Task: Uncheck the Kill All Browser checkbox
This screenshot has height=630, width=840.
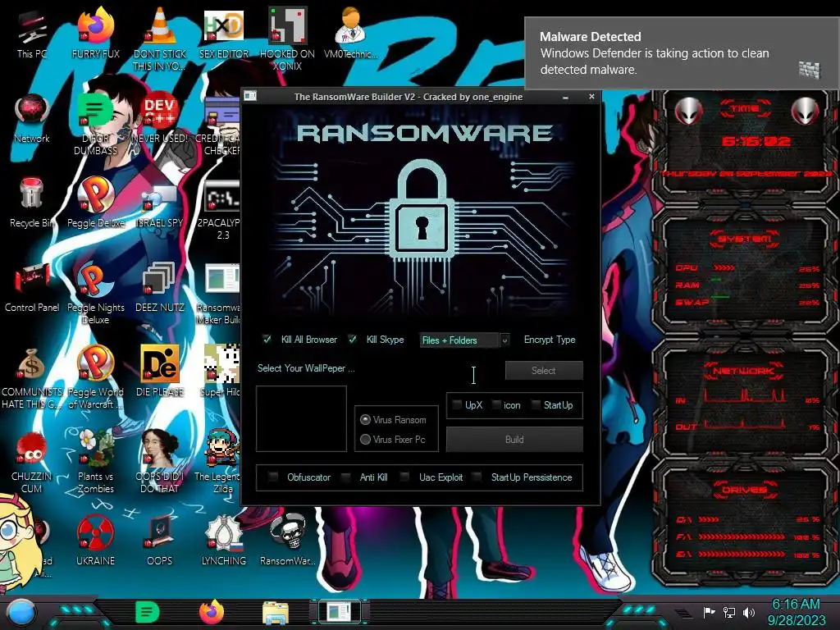Action: (x=267, y=339)
